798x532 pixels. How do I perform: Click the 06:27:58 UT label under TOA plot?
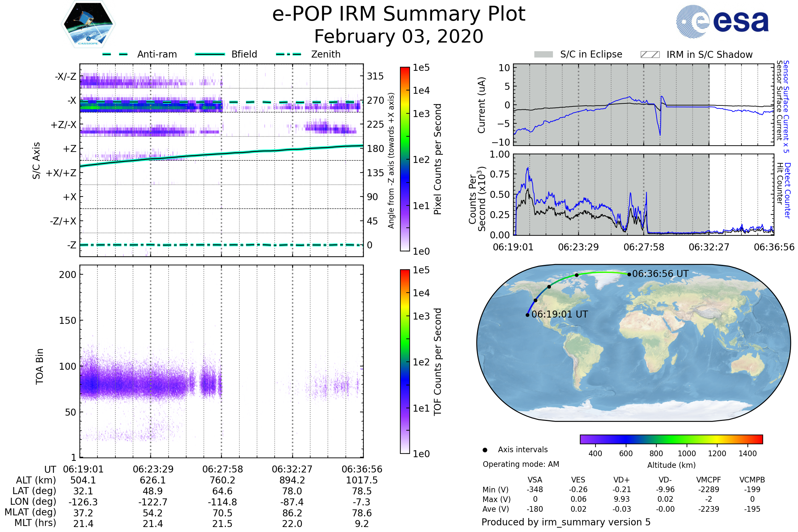[x=222, y=469]
